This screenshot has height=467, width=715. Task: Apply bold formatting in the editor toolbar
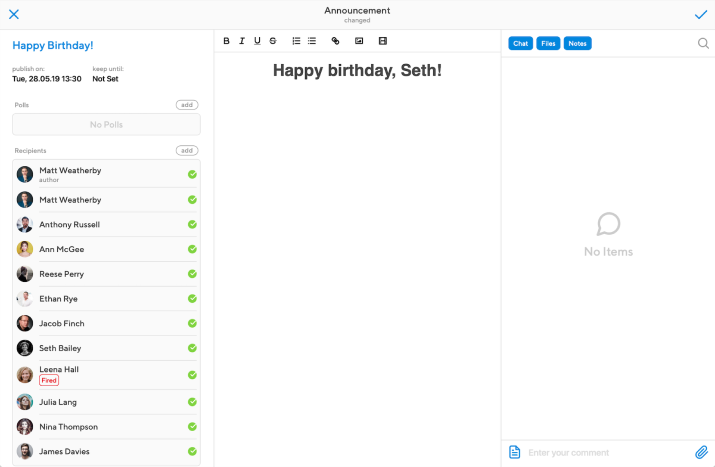click(x=226, y=41)
